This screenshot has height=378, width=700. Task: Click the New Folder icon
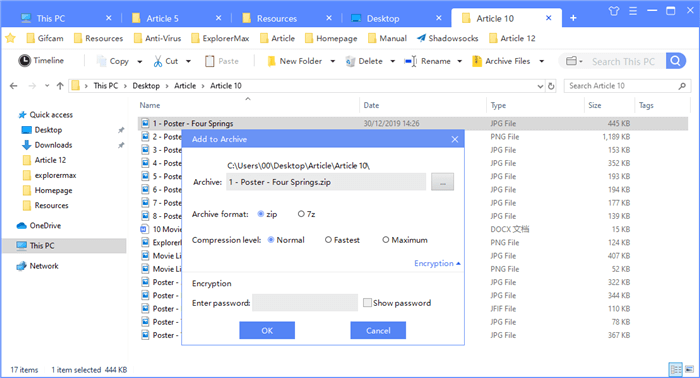271,61
